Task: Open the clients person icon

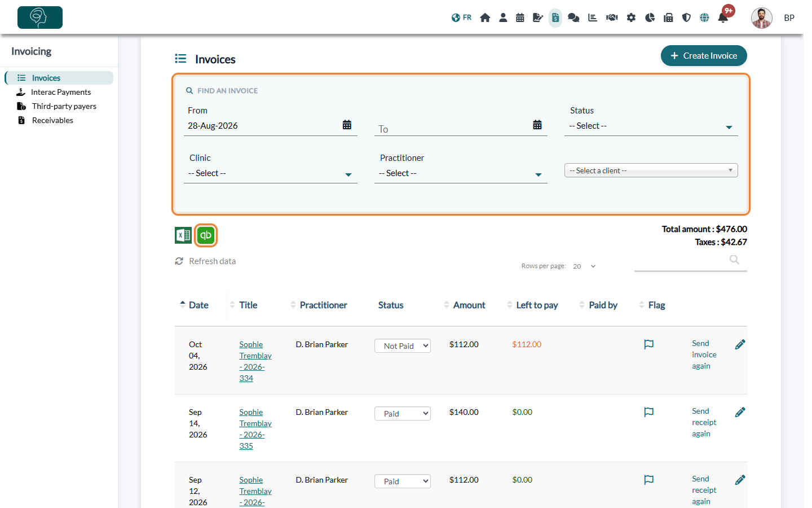Action: coord(503,17)
